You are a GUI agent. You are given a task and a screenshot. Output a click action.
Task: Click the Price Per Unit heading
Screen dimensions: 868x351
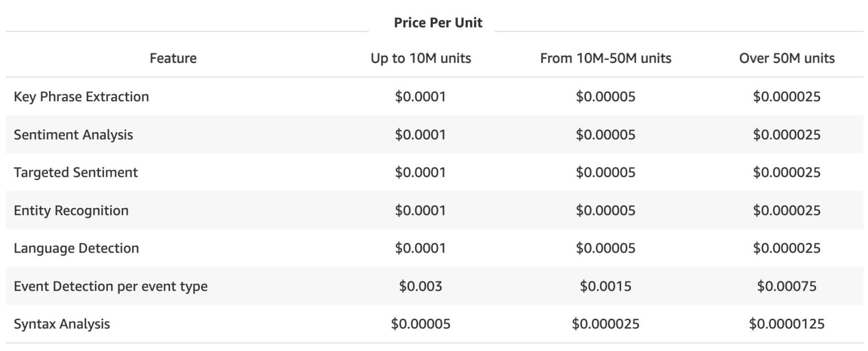[438, 23]
